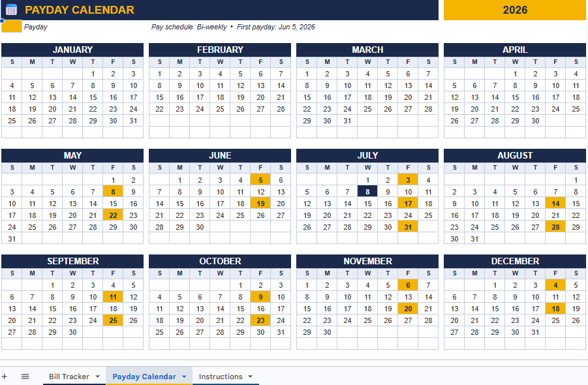Screen dimensions: 588x385
Task: Select the 2026 year cell
Action: tap(515, 10)
